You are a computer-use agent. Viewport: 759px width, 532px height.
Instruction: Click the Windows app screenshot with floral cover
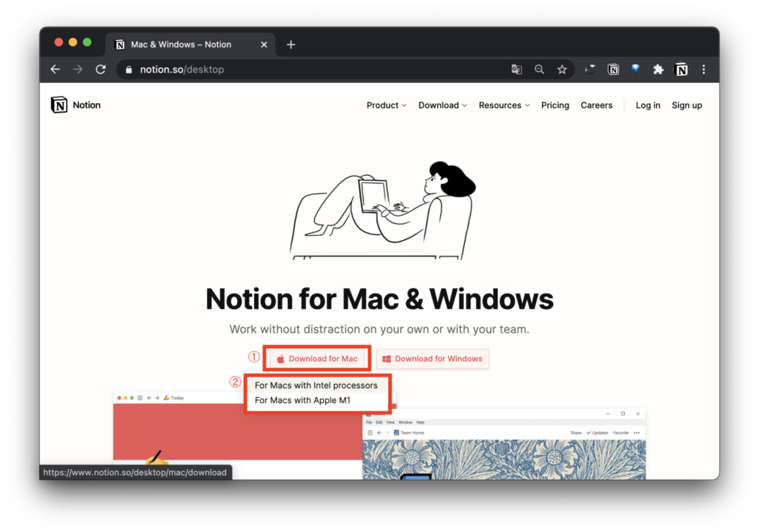tap(504, 445)
